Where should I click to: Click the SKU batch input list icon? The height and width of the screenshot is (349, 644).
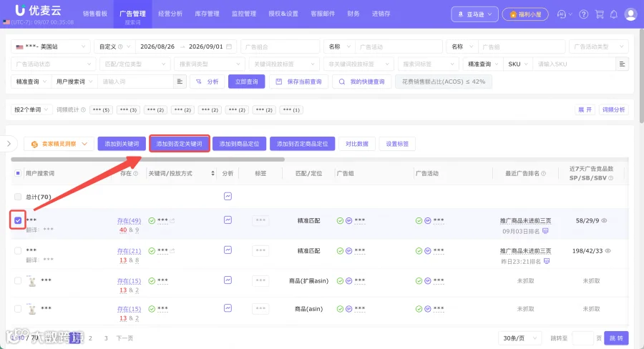coord(623,64)
